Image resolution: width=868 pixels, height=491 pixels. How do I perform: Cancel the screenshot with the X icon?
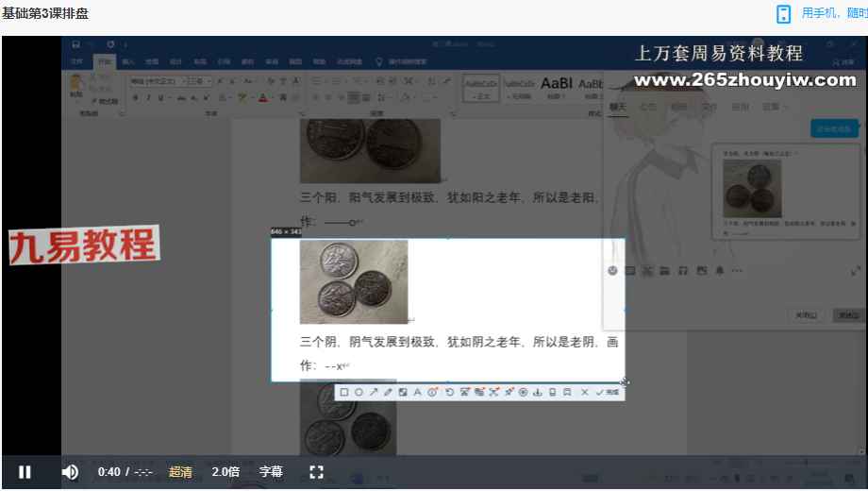click(584, 392)
